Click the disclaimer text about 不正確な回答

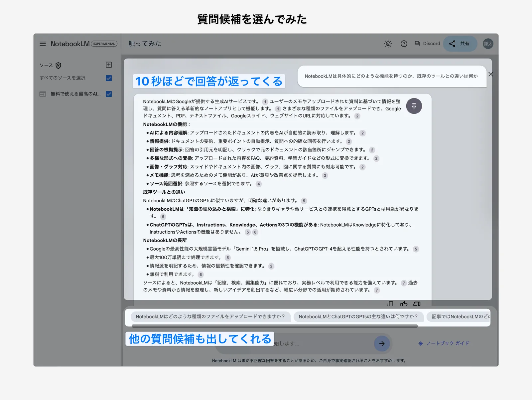[x=309, y=361]
